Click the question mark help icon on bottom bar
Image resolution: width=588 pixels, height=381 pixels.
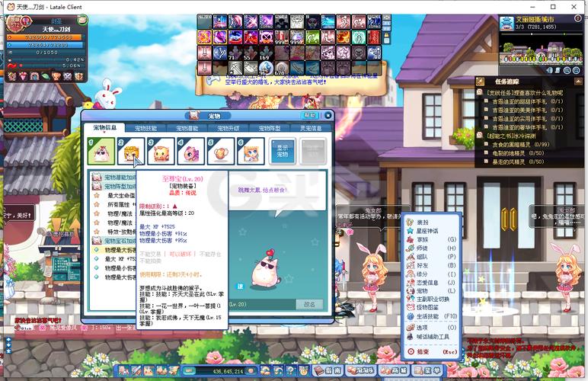(x=291, y=370)
